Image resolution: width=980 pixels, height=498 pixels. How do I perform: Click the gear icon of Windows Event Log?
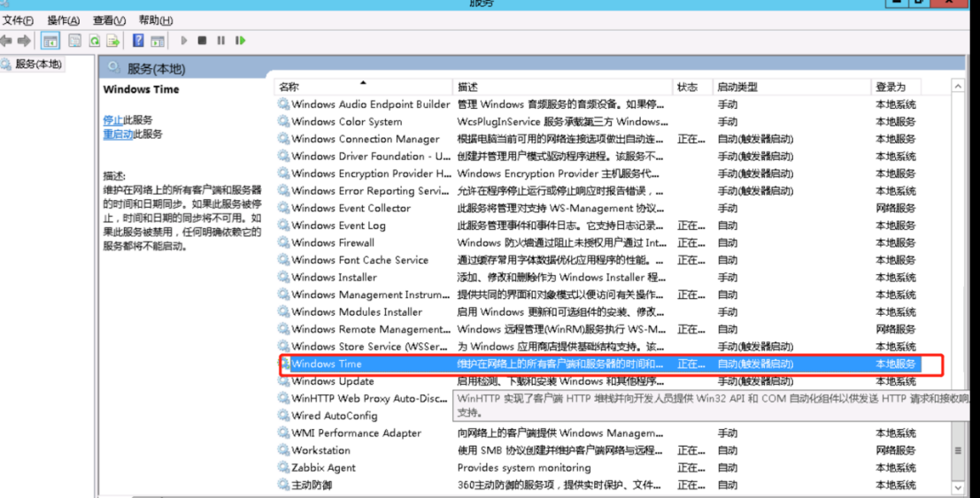pos(284,226)
